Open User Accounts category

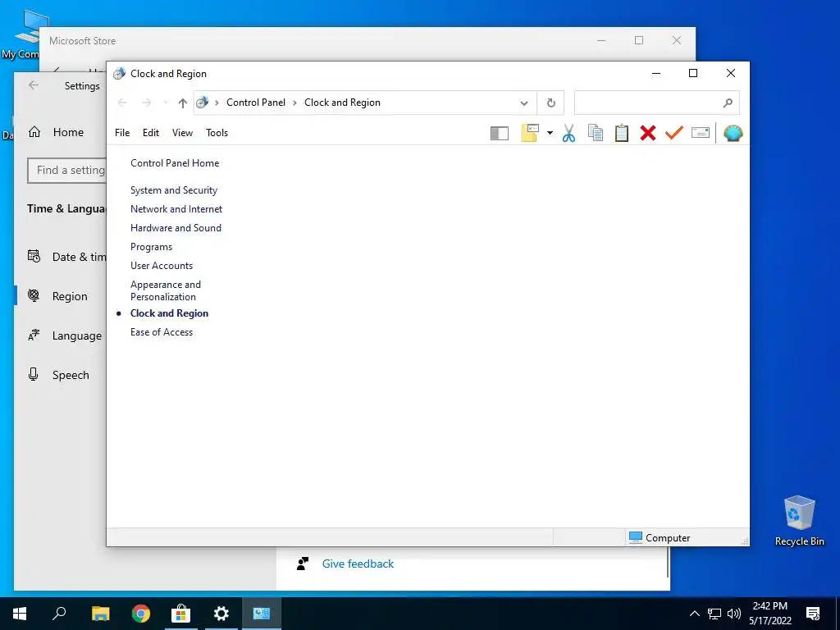(162, 266)
